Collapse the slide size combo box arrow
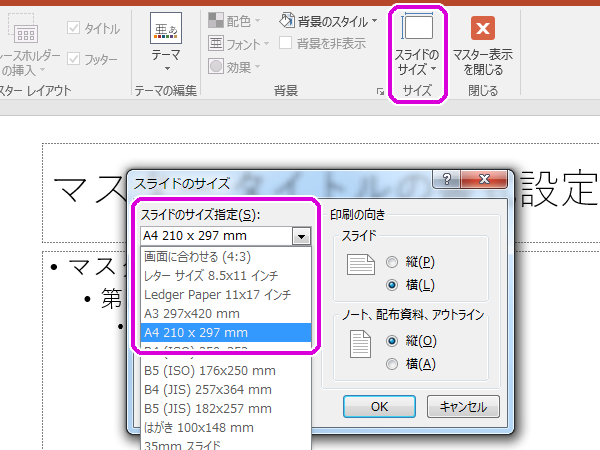The image size is (600, 450). [x=301, y=236]
